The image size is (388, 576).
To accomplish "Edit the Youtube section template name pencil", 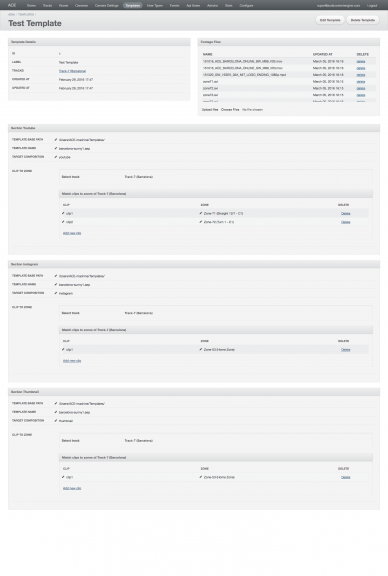I will [56, 148].
